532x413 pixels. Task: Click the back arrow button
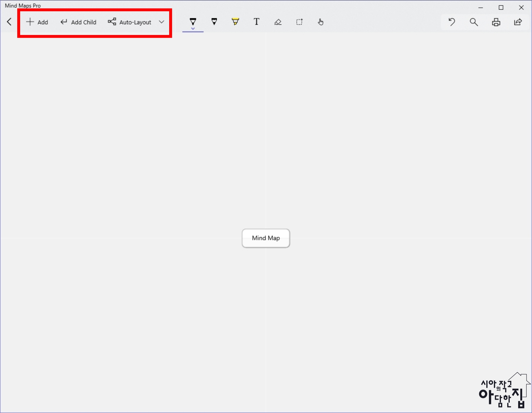(x=9, y=22)
